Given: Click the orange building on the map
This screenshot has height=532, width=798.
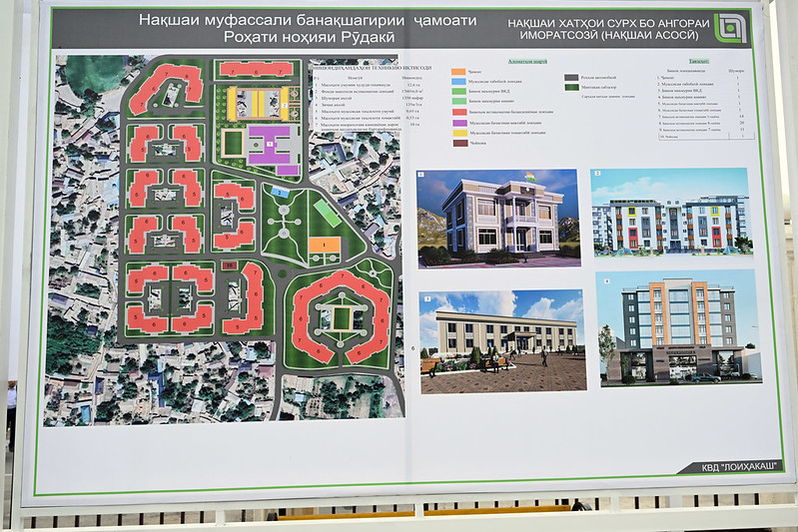Looking at the screenshot, I should tap(322, 246).
